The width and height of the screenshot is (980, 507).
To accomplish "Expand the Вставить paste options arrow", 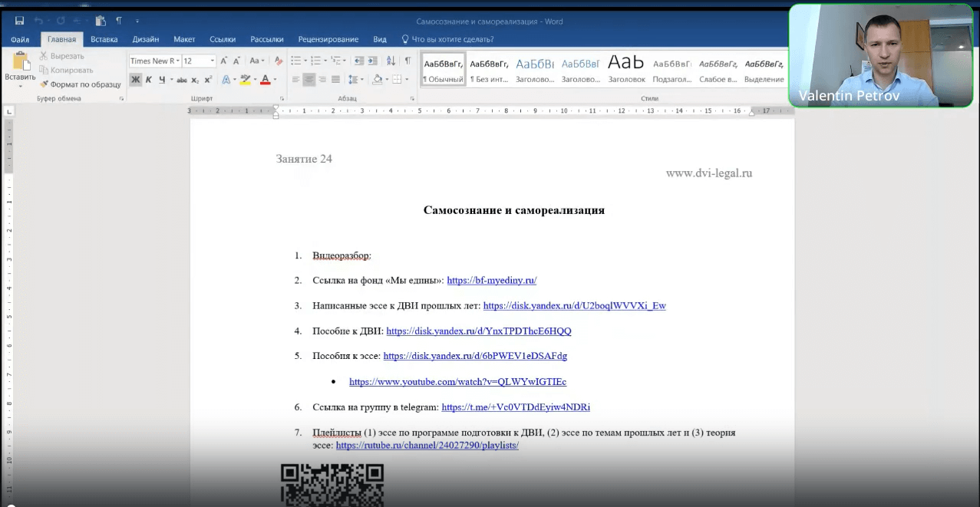I will (x=20, y=85).
